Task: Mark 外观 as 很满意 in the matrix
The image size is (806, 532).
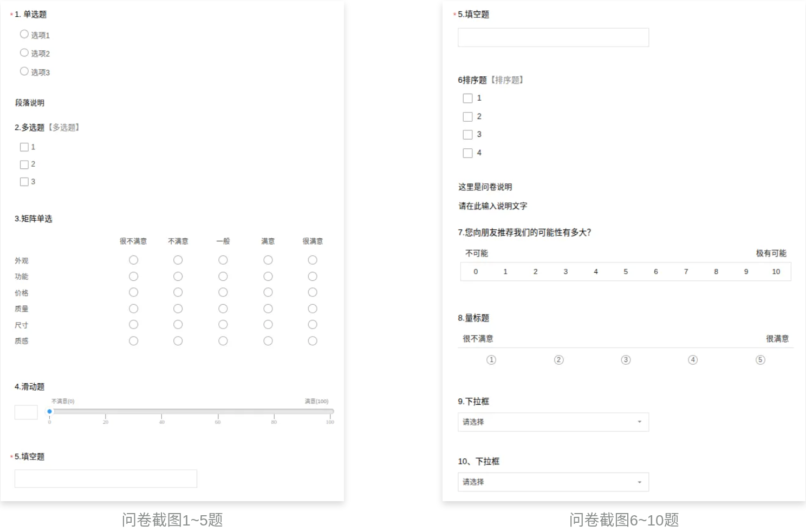Action: click(313, 260)
